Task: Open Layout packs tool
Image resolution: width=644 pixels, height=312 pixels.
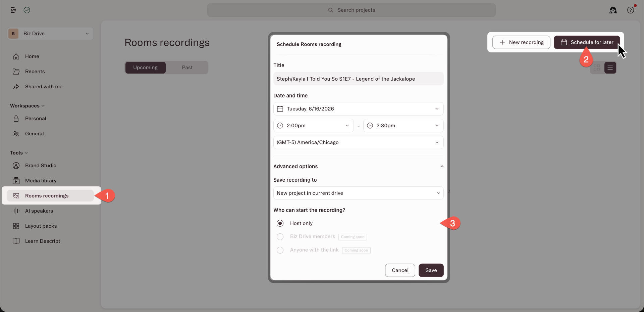Action: 50,226
